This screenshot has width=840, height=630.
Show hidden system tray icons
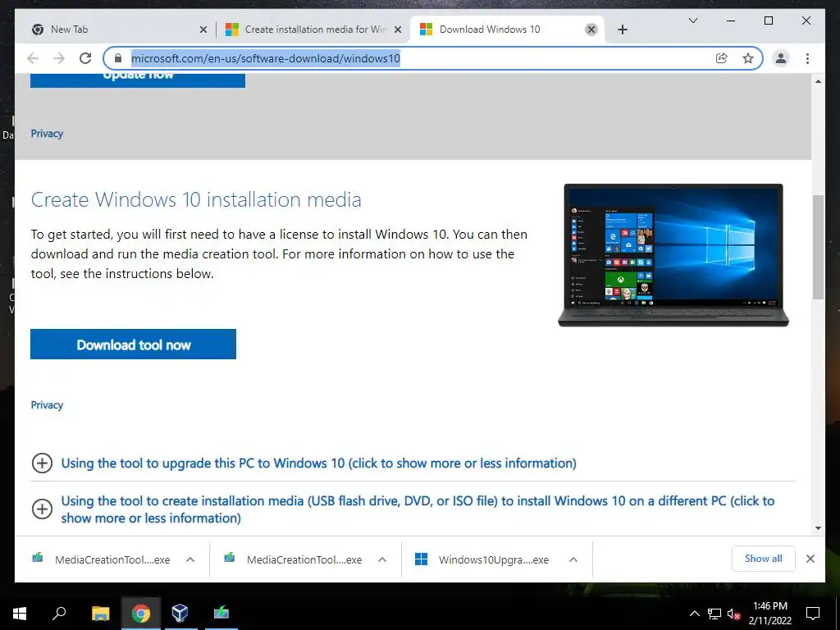694,614
